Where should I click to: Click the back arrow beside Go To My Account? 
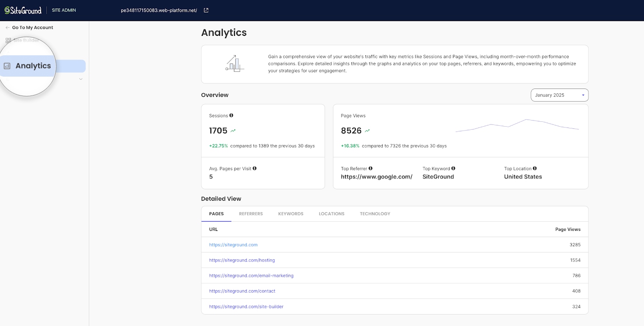7,28
